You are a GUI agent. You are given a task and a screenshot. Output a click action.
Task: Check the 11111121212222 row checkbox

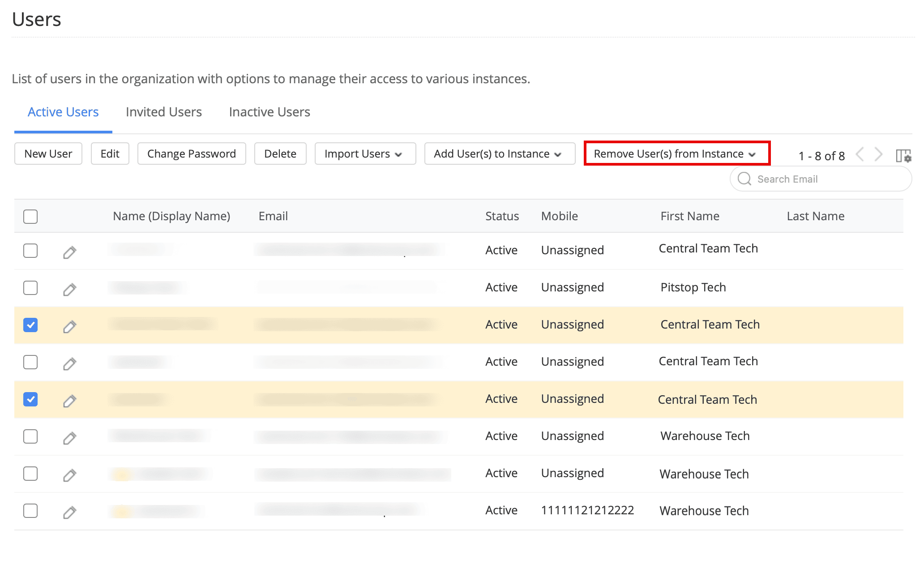tap(30, 511)
